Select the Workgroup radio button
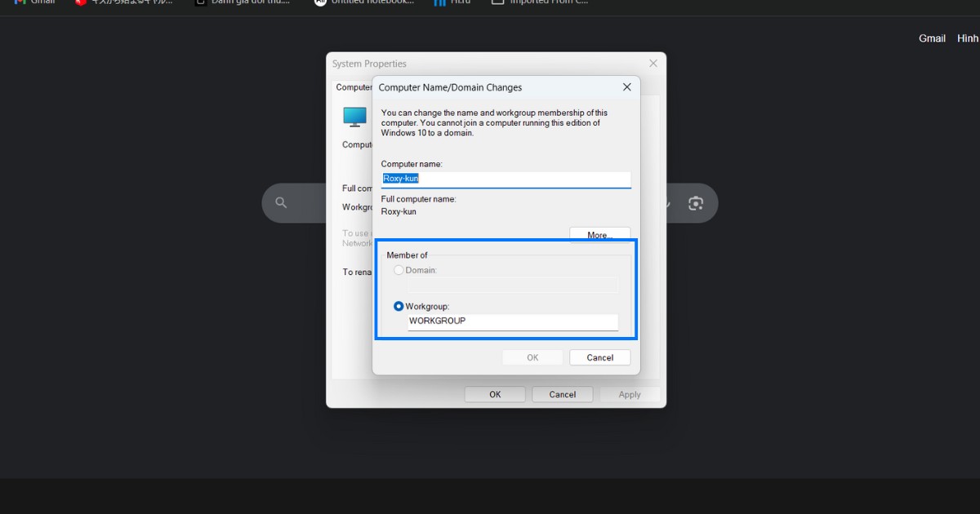The width and height of the screenshot is (980, 514). [x=399, y=307]
